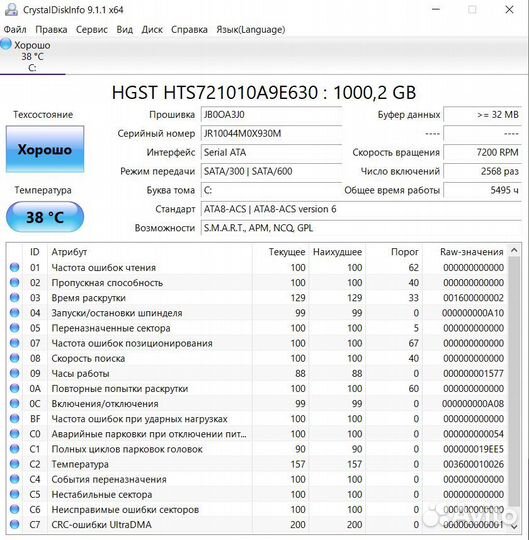Viewport: 529px width, 540px height.
Task: Click the status orb for attribute 0A
Action: (14, 388)
